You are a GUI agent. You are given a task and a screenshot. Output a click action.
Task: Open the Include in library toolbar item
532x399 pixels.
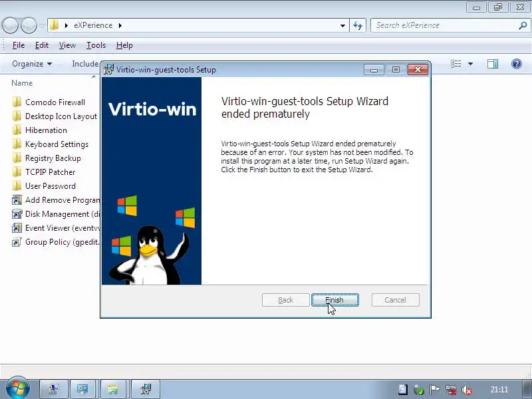(86, 64)
